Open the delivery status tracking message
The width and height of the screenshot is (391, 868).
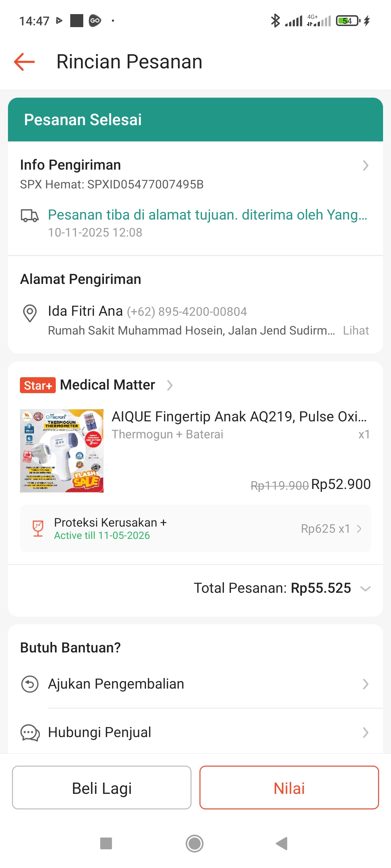pos(207,215)
